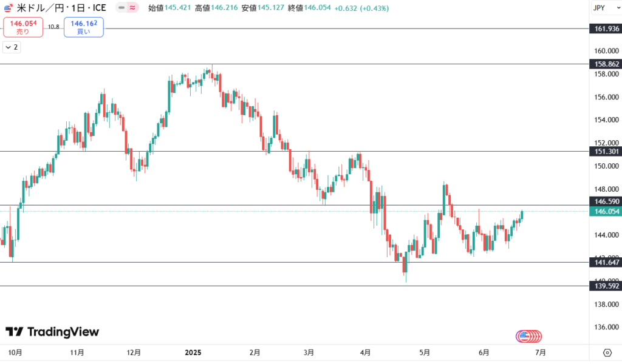Click the red 146.054 sell button
622x364 pixels.
[x=23, y=27]
